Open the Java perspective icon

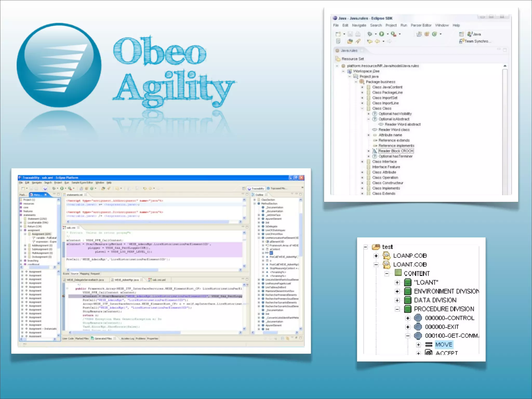(470, 34)
